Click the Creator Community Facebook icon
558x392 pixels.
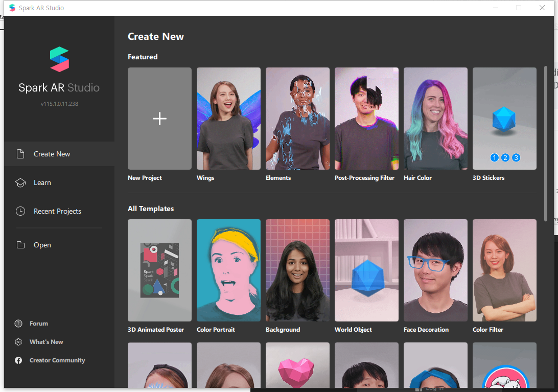(18, 360)
